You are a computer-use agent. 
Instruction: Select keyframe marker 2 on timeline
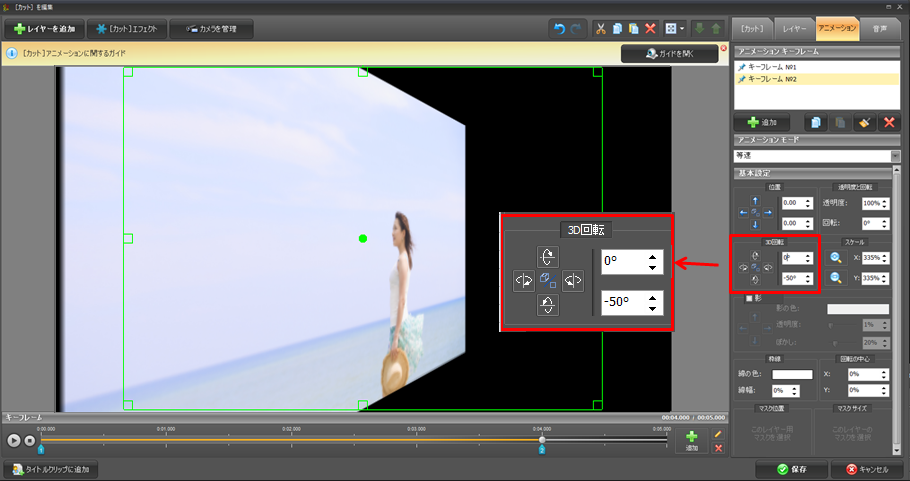click(x=541, y=449)
